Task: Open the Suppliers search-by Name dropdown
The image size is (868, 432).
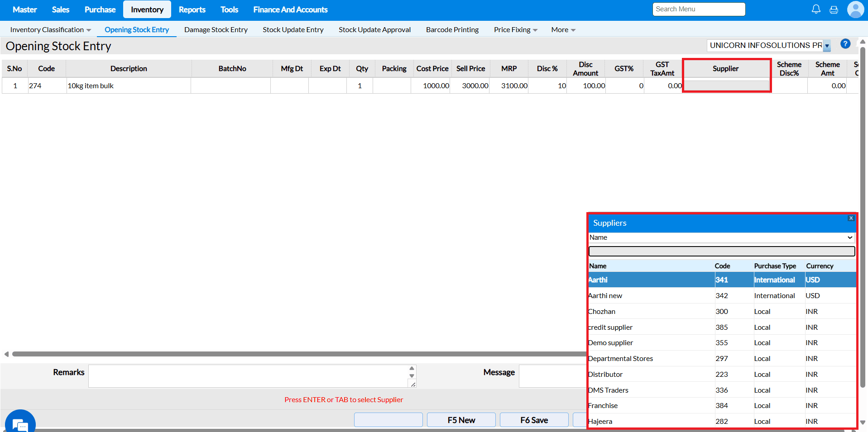Action: tap(721, 237)
